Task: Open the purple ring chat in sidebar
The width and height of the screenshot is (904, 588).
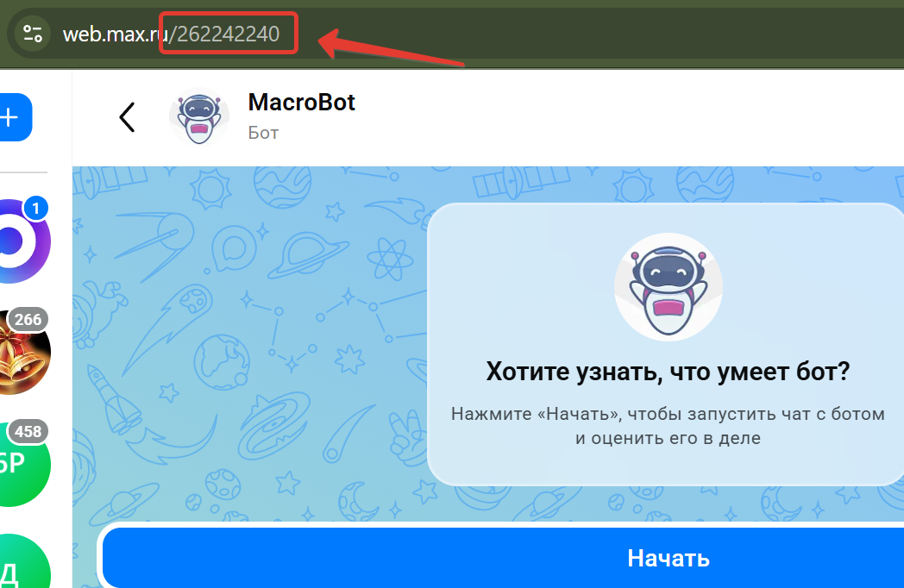Action: coord(23,241)
